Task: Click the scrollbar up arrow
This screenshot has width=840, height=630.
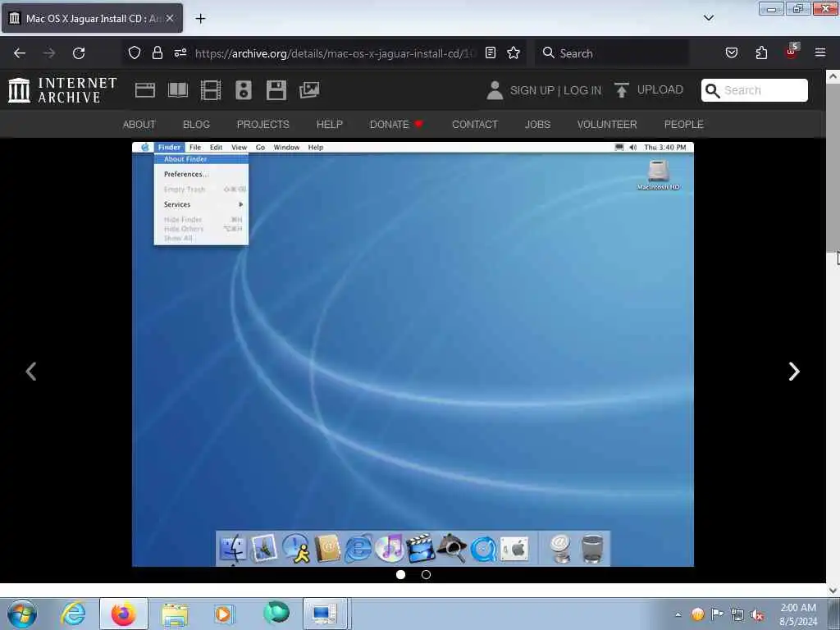Action: 833,76
